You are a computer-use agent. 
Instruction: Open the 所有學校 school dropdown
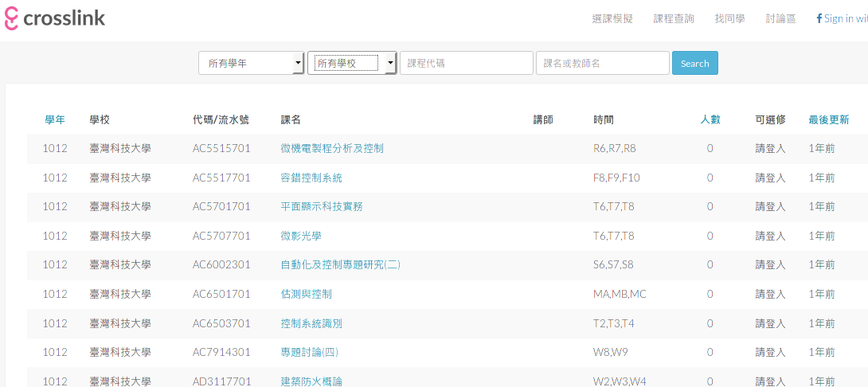tap(352, 63)
